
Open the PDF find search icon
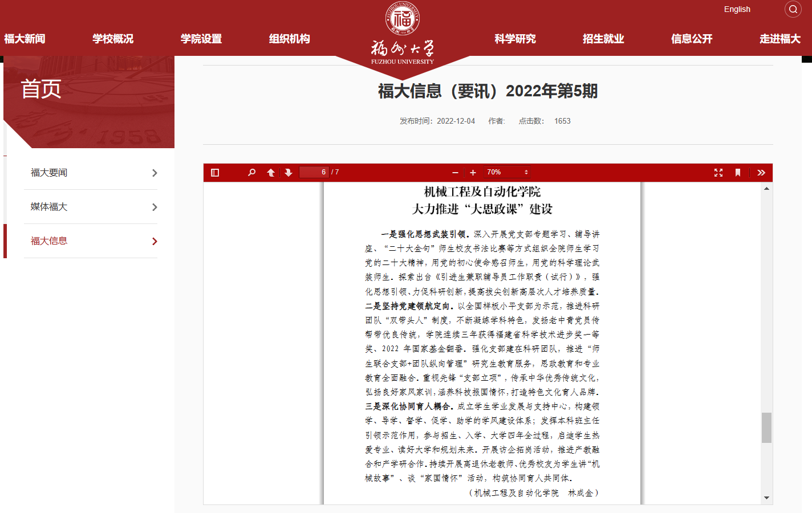point(251,173)
